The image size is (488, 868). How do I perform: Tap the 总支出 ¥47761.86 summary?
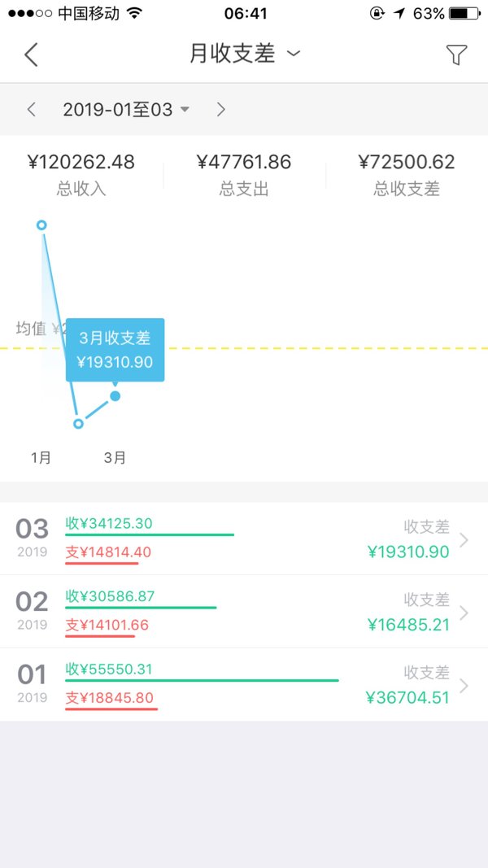click(x=244, y=174)
